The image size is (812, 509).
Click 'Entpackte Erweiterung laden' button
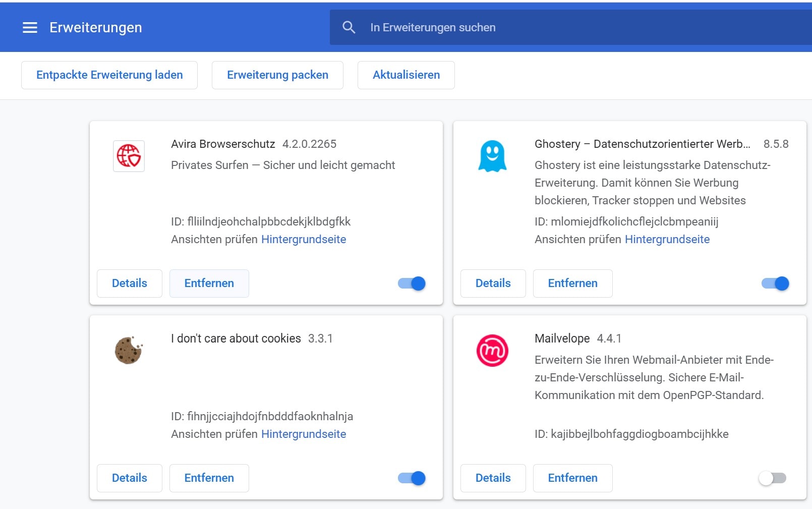click(109, 75)
